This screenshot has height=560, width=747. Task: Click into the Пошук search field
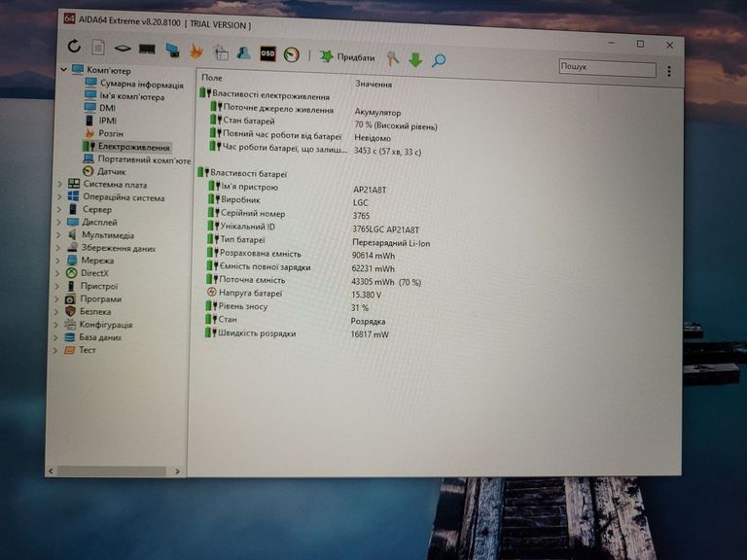pos(607,68)
